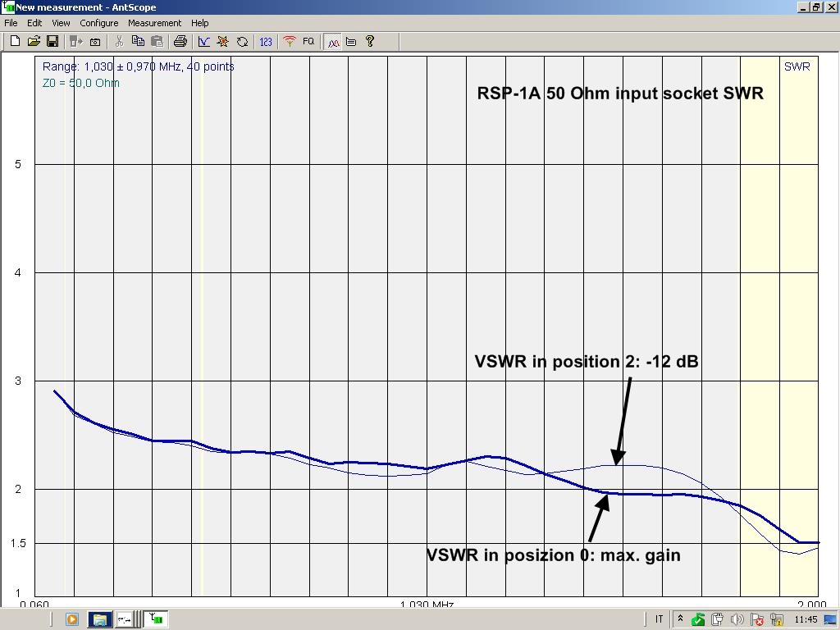The width and height of the screenshot is (840, 630).
Task: Click the show desktop monitor tray icon
Action: pyautogui.click(x=830, y=620)
